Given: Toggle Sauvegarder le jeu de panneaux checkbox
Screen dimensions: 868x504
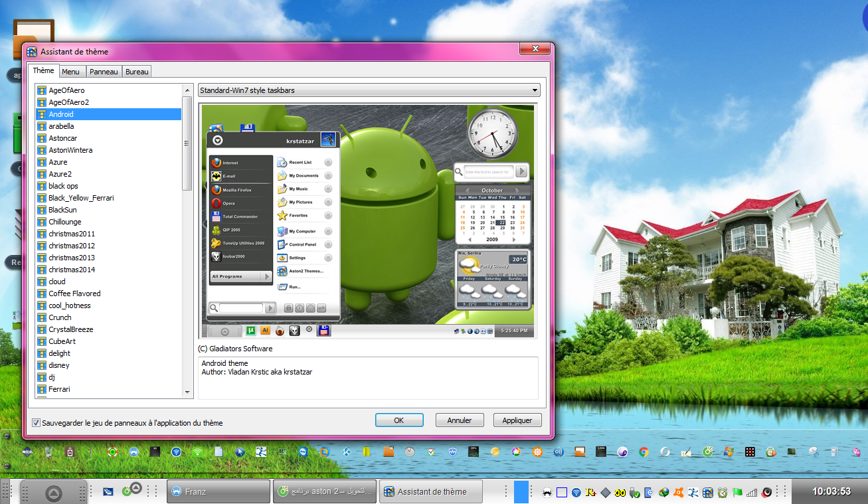Looking at the screenshot, I should tap(36, 422).
